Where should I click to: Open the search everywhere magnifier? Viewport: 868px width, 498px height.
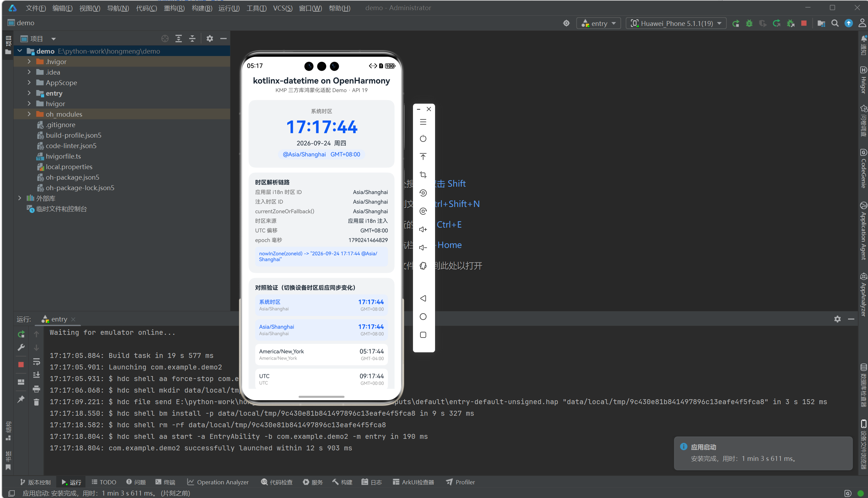[835, 23]
